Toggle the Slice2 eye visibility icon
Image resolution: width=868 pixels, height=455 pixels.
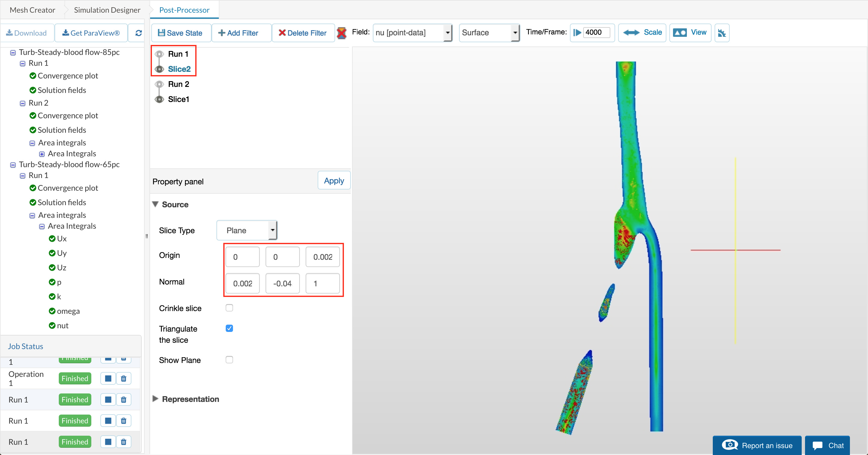click(159, 69)
